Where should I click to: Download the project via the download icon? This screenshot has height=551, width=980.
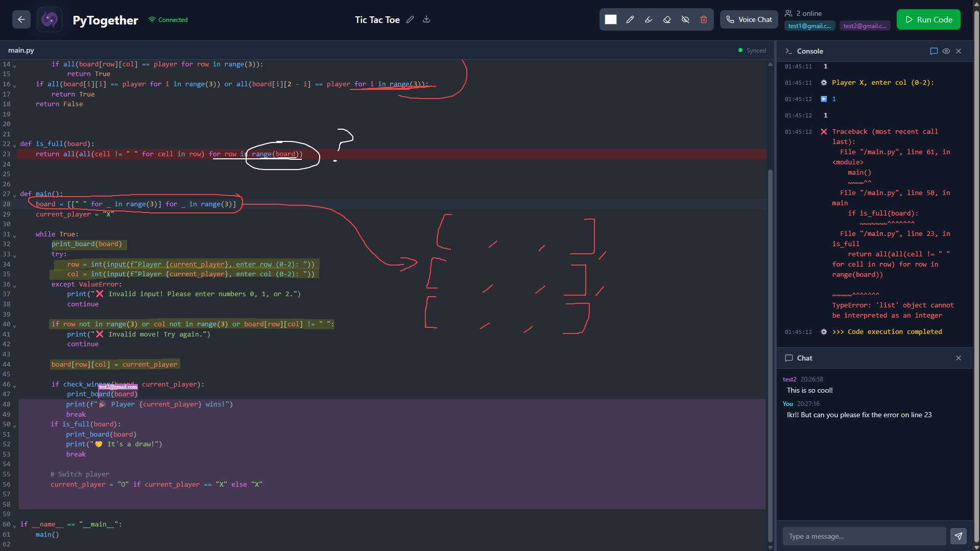(426, 19)
